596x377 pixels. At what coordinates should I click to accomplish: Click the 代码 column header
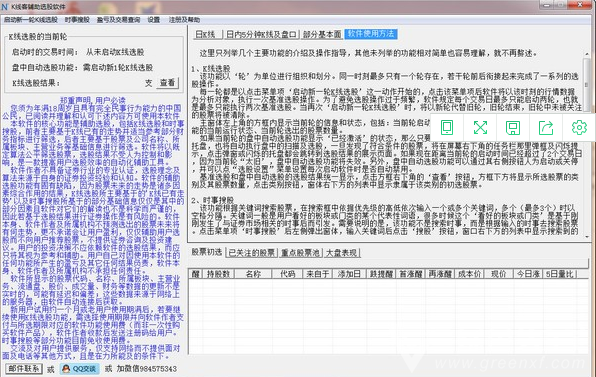pos(287,274)
